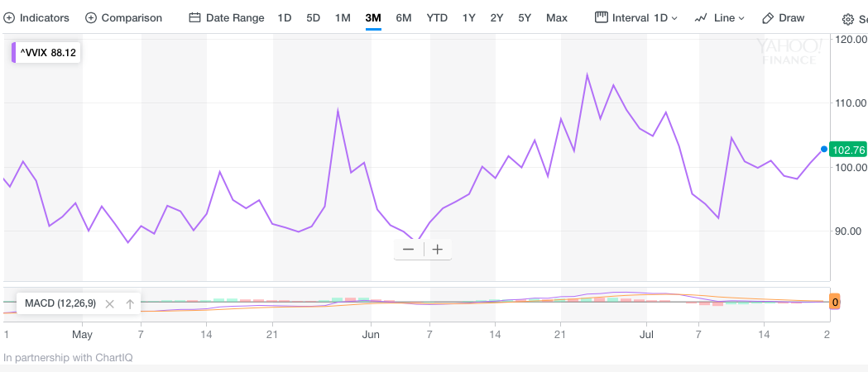Zoom out using the minus button
This screenshot has height=372, width=868.
[x=409, y=249]
